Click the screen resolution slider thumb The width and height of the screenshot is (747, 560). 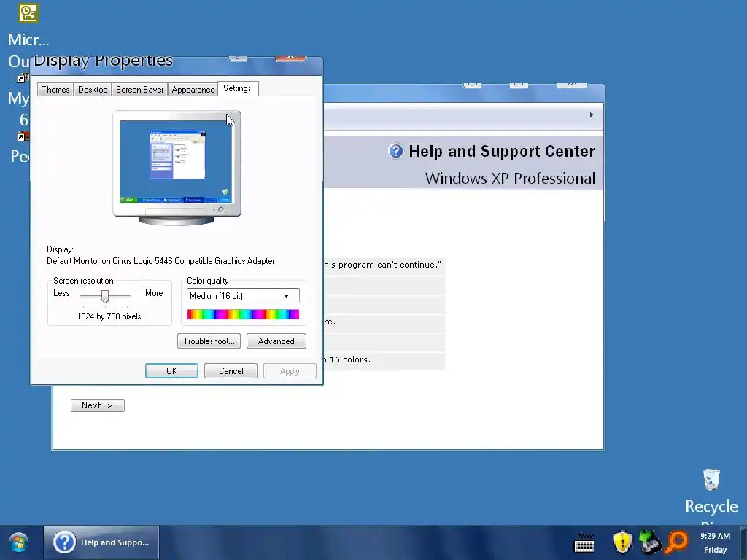[x=105, y=297]
